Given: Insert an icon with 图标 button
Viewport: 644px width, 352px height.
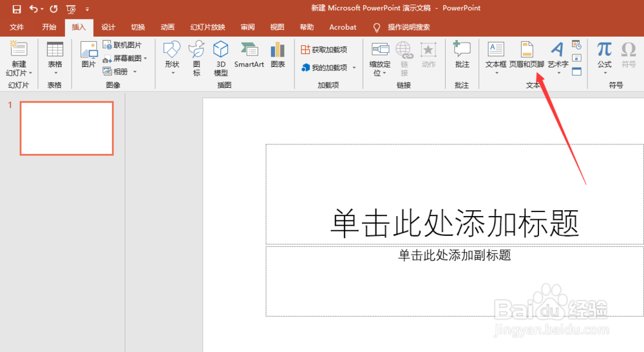Looking at the screenshot, I should pyautogui.click(x=196, y=59).
